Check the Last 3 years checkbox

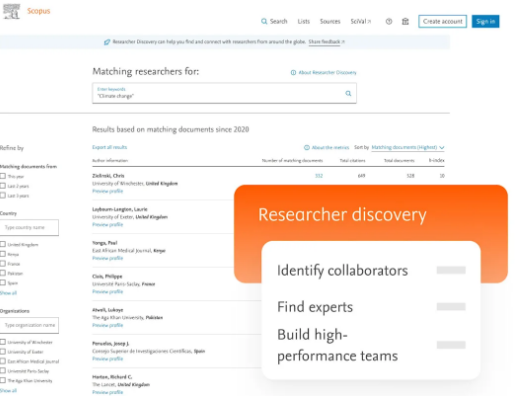click(3, 195)
